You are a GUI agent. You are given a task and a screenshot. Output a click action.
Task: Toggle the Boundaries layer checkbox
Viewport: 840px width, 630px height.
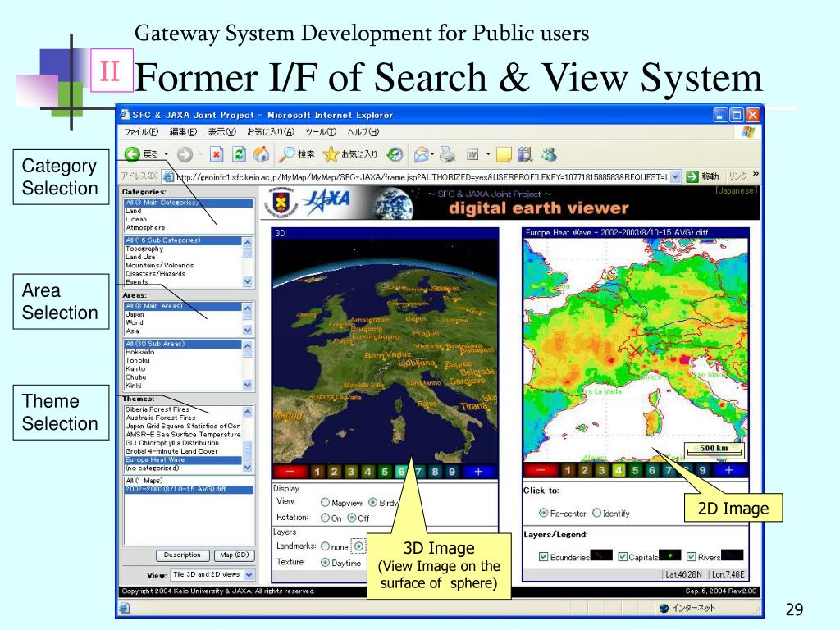(543, 557)
